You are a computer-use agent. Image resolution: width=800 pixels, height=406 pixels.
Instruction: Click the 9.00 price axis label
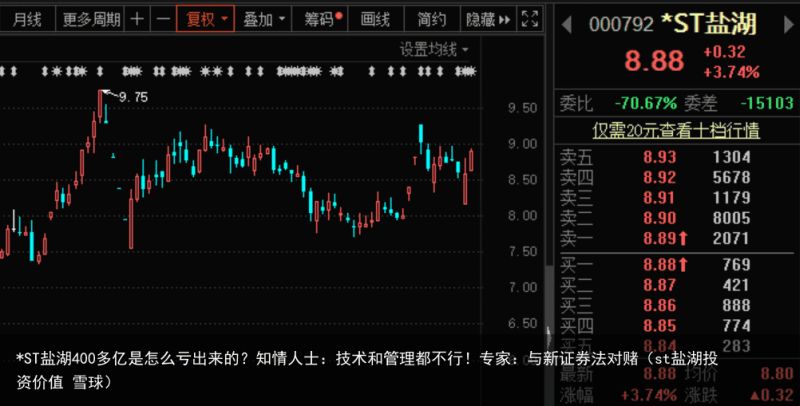[522, 144]
